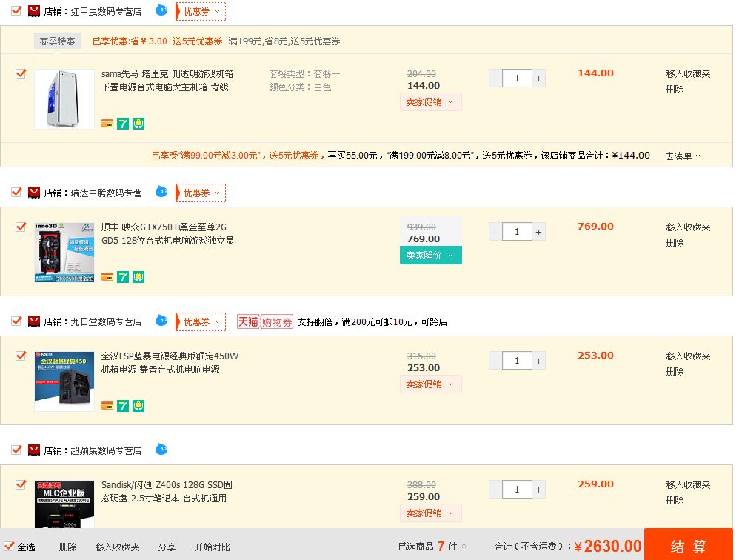
Task: Click guarantee shield icon under 全汉FSP power supply
Action: [138, 406]
